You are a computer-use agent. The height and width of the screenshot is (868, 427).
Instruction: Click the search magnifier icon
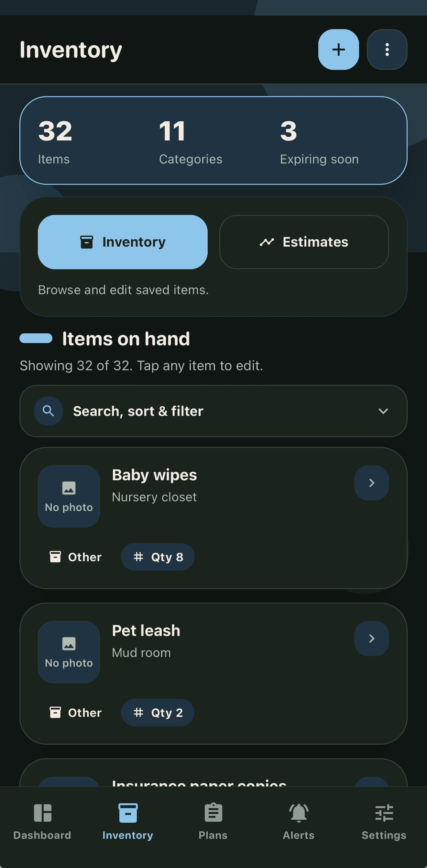coord(48,411)
